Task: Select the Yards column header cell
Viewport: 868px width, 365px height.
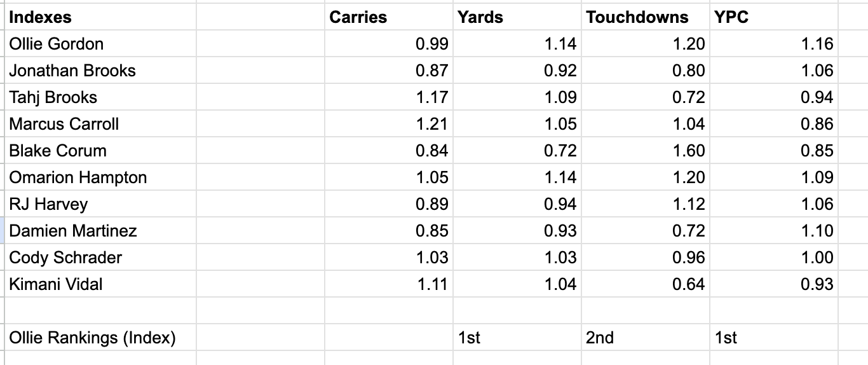Action: (x=480, y=17)
